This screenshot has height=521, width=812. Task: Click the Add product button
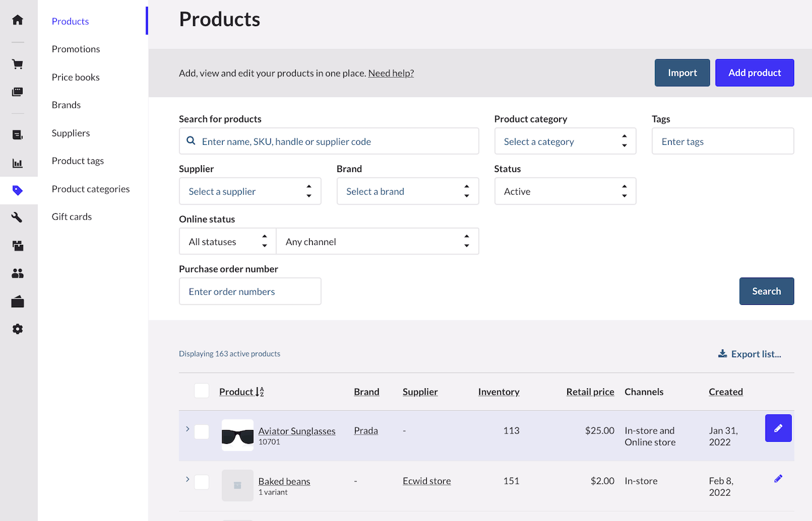point(755,72)
